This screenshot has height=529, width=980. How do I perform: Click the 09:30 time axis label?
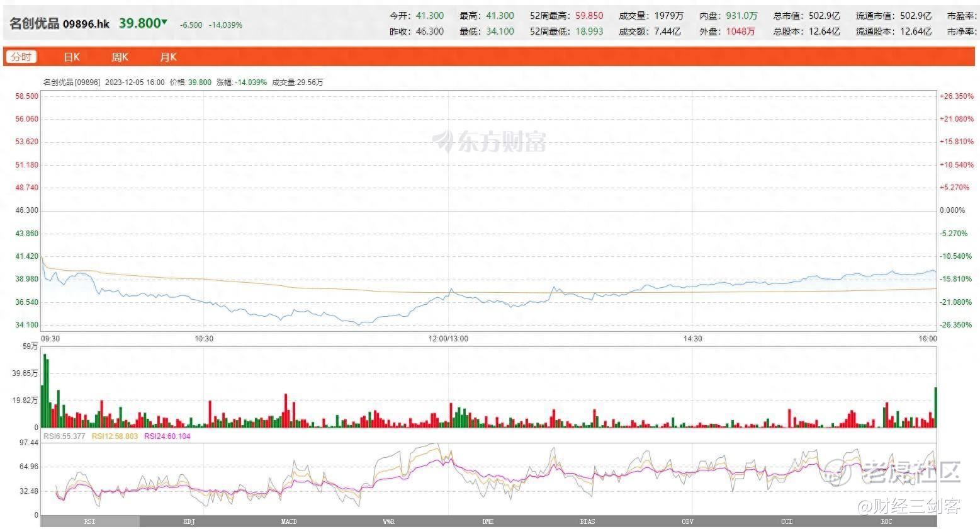[x=50, y=339]
